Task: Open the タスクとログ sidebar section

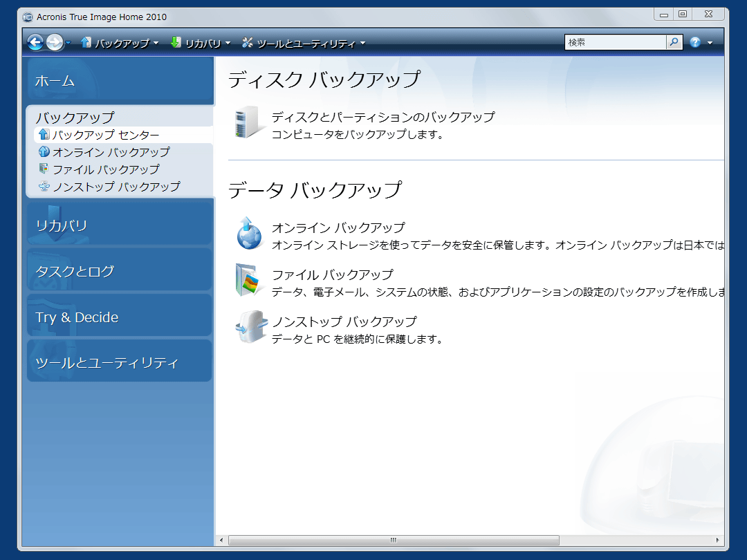Action: coord(120,270)
